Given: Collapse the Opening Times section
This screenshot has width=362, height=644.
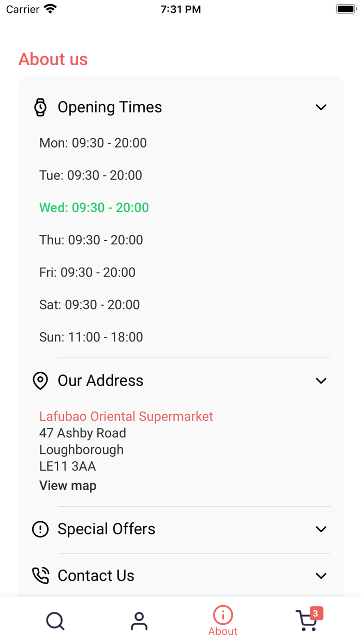Looking at the screenshot, I should 321,107.
